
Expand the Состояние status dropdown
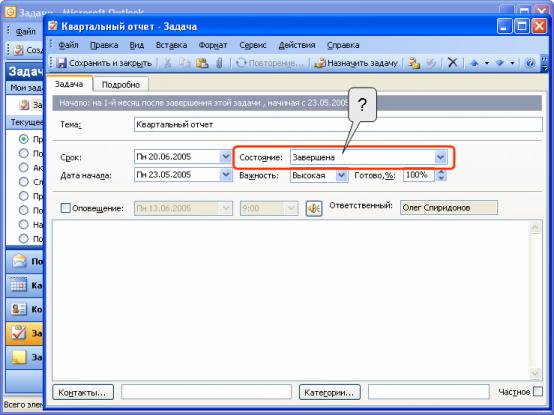pyautogui.click(x=440, y=157)
